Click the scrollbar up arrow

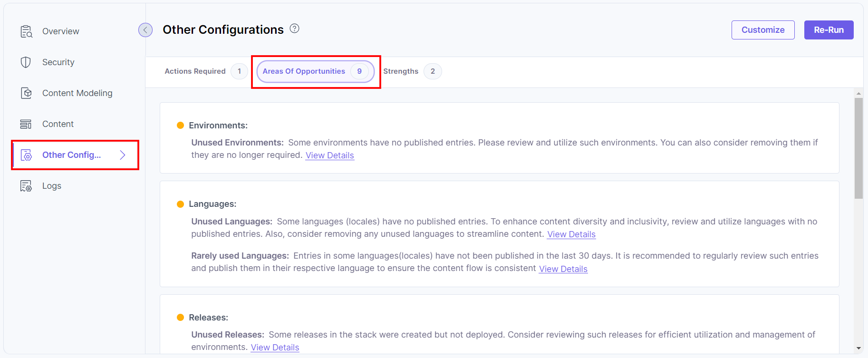[858, 93]
